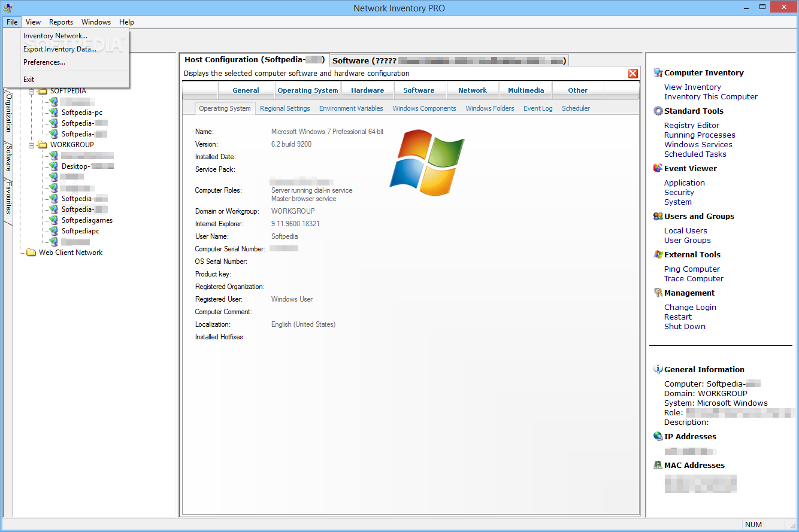This screenshot has width=799, height=532.
Task: Open the Running Processes link
Action: (700, 135)
